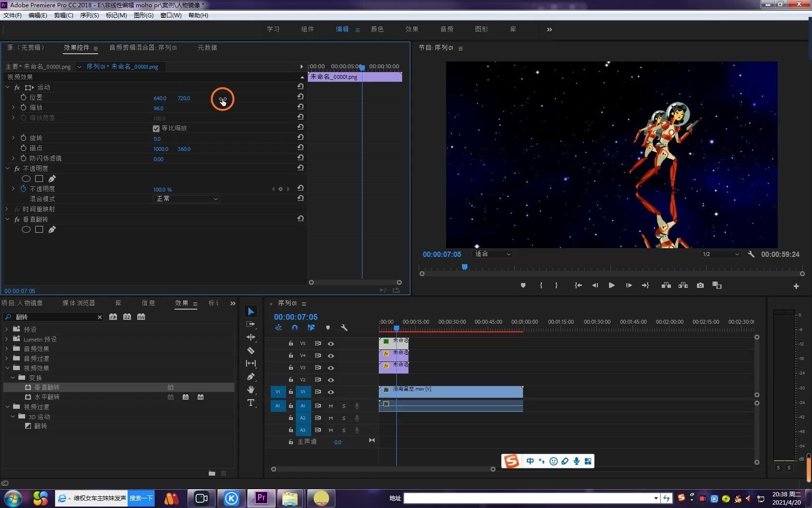
Task: Switch to the Color workspace
Action: (377, 29)
